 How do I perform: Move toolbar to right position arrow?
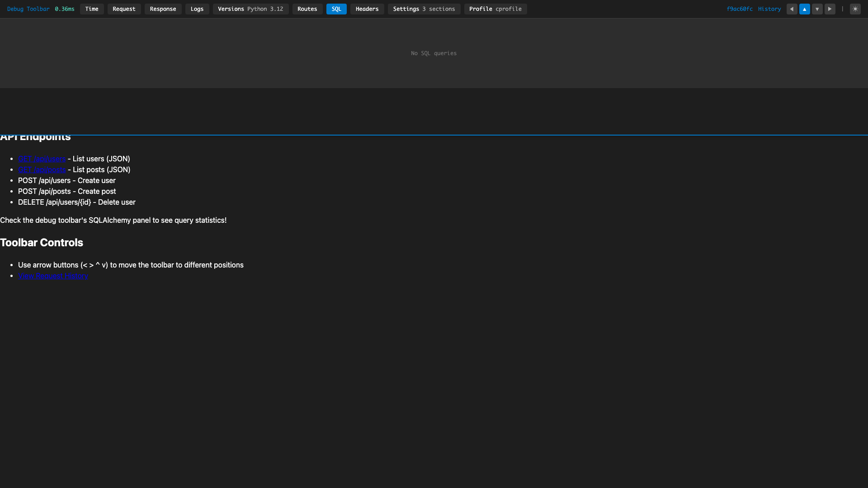830,9
